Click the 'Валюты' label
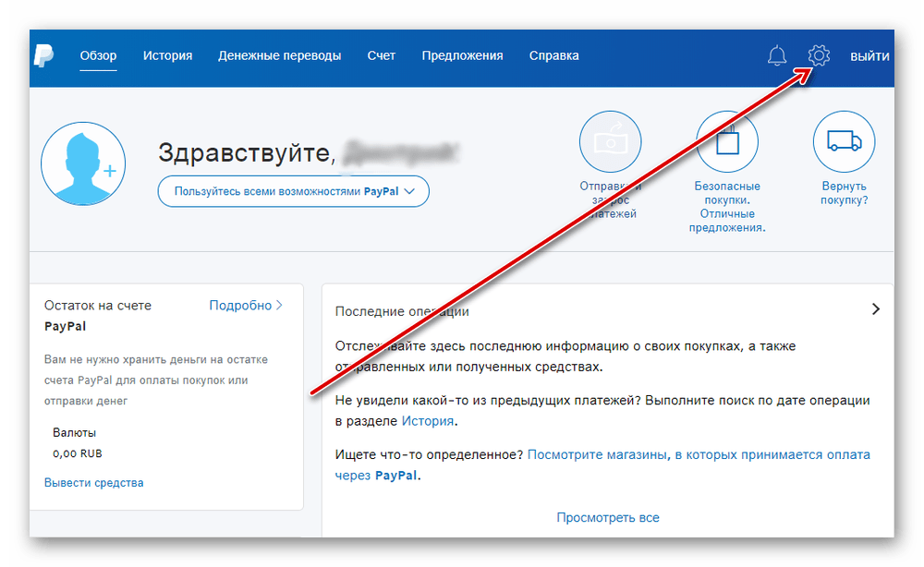The height and width of the screenshot is (567, 924). 74,433
